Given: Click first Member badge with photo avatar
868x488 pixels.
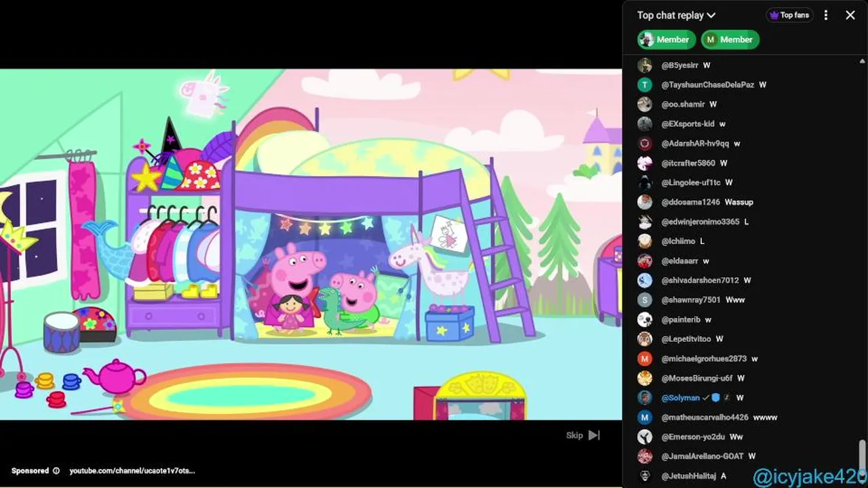Looking at the screenshot, I should [x=666, y=39].
